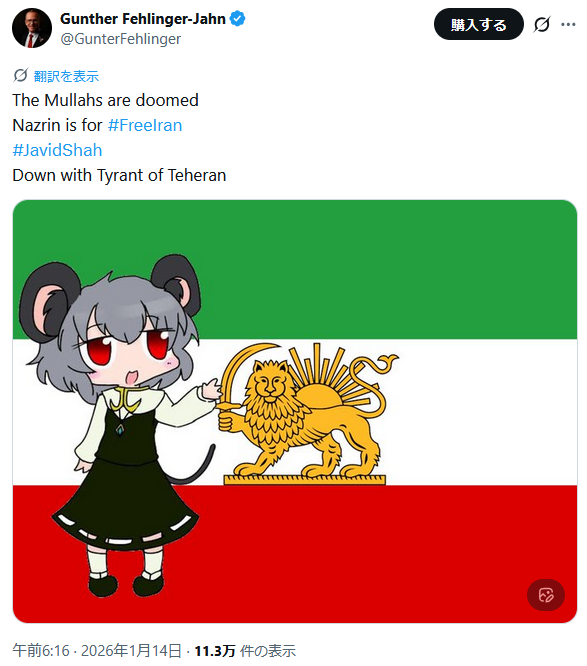
Task: Open Grok icon next to subscribe button
Action: 542,24
